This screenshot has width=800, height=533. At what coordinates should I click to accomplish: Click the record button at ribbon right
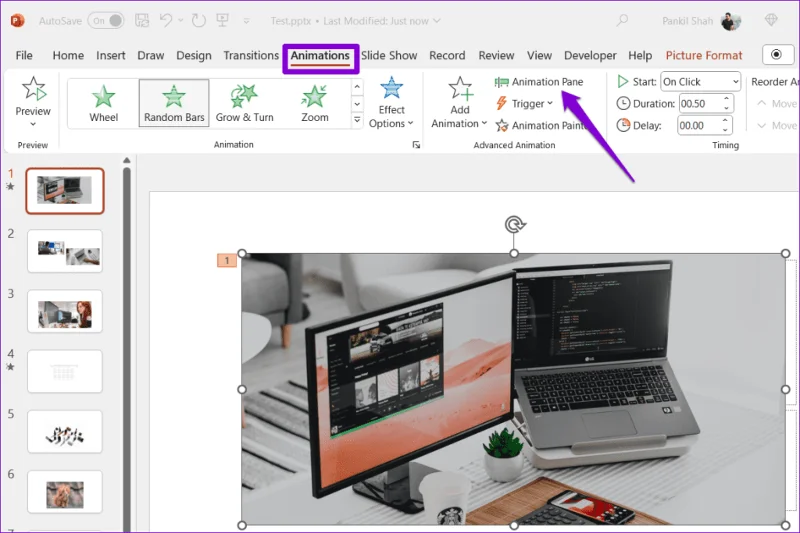(777, 55)
